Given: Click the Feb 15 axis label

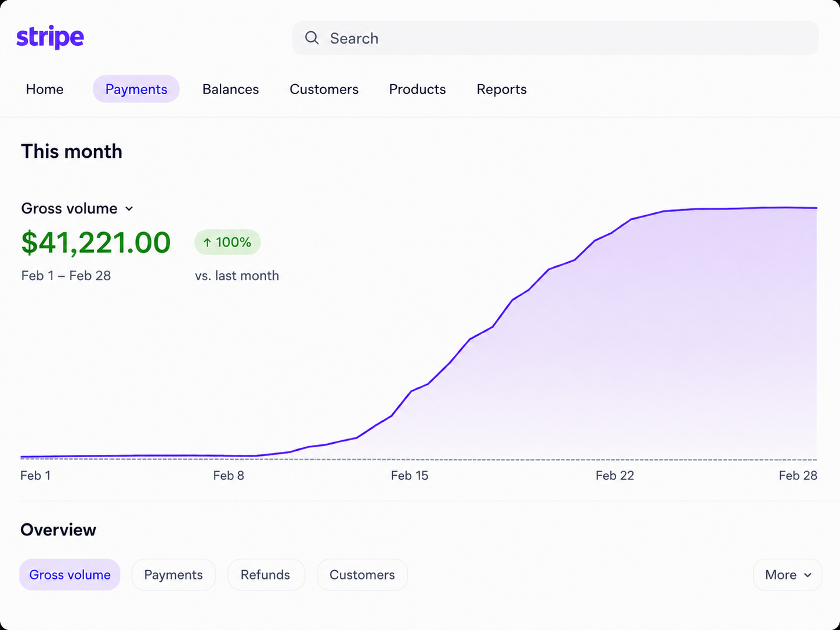Looking at the screenshot, I should click(x=410, y=476).
